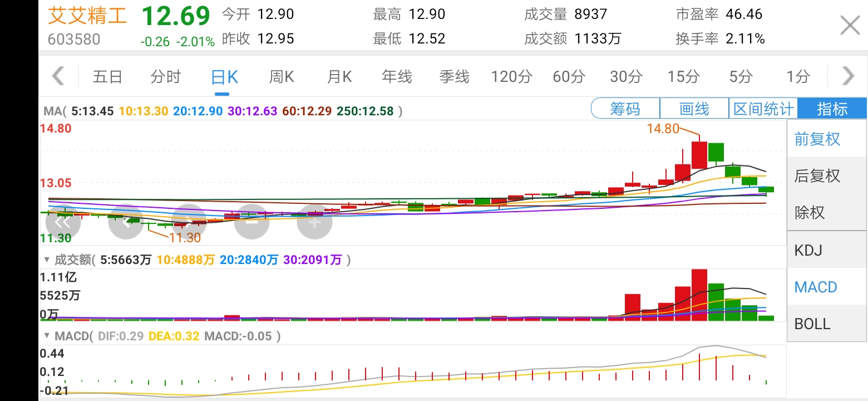Choose 后复权 adjustment option
The image size is (868, 401).
[827, 175]
